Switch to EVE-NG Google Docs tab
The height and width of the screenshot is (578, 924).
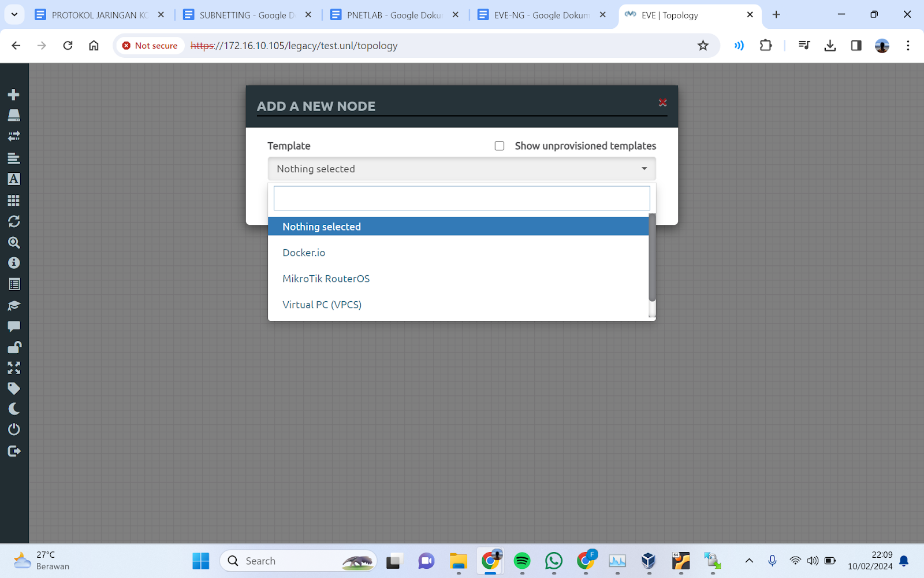click(x=542, y=15)
